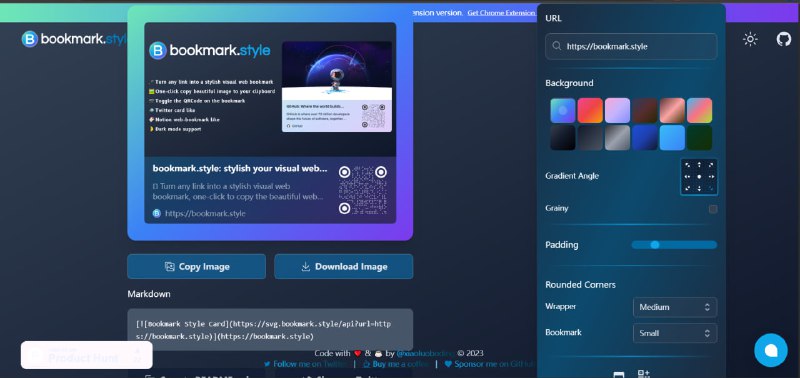Focus the URL input with https://bookmark.style
800x378 pixels.
pyautogui.click(x=631, y=46)
